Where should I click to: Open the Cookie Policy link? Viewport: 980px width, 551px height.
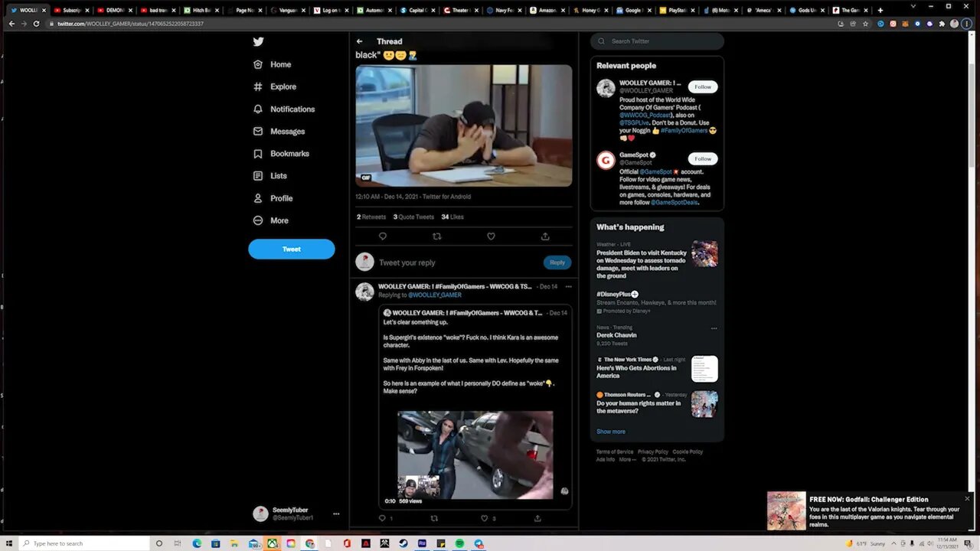point(688,452)
